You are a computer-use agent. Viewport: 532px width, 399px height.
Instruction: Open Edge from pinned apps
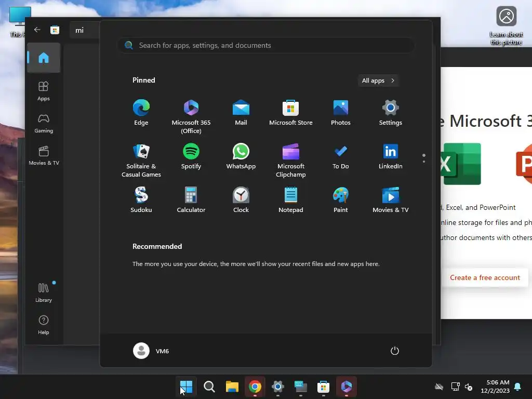[141, 113]
